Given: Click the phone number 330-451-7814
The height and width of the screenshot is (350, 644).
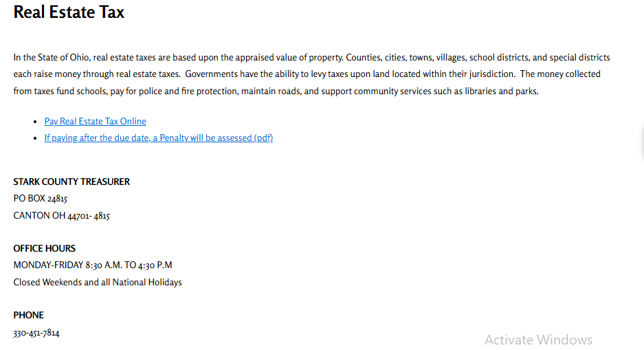Looking at the screenshot, I should click(36, 333).
